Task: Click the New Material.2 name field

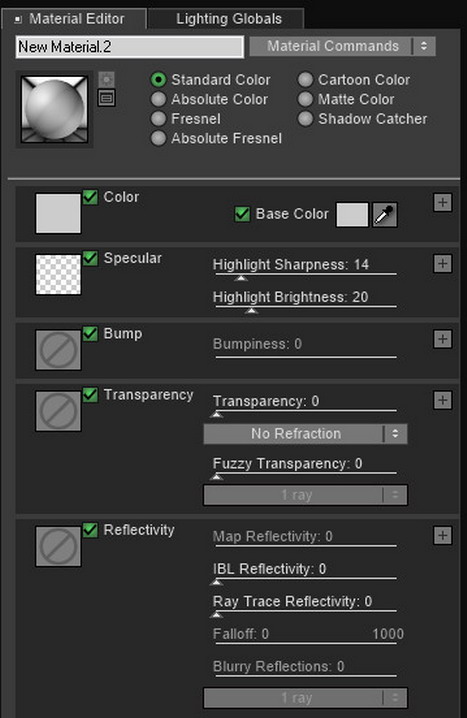Action: 130,47
